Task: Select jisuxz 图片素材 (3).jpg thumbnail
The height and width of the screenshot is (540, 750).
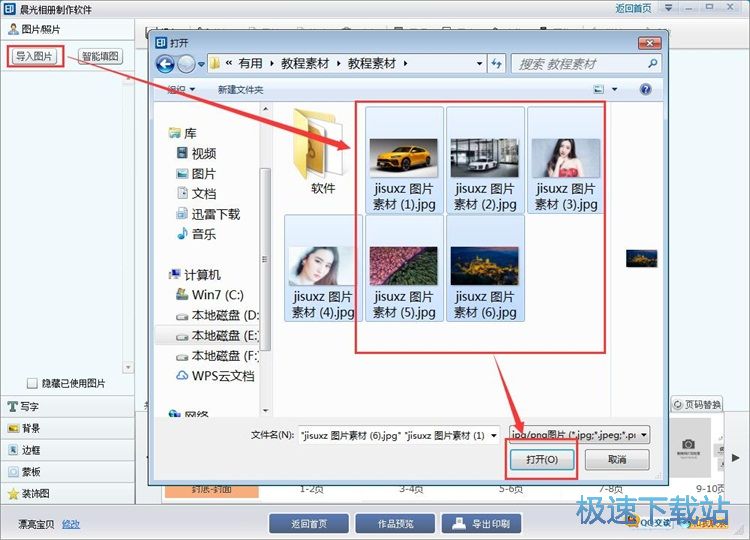Action: click(566, 160)
